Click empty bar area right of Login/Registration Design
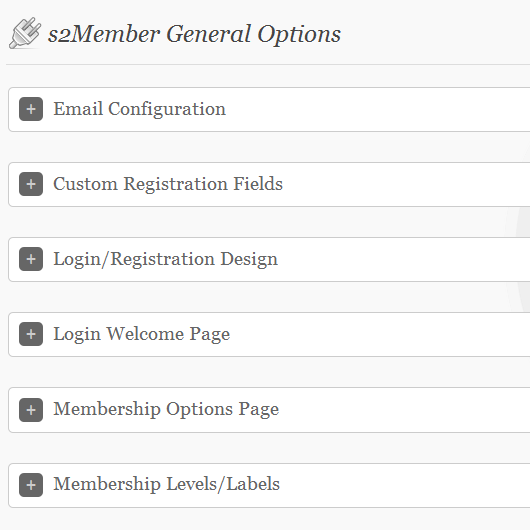The width and height of the screenshot is (530, 530). tap(404, 259)
